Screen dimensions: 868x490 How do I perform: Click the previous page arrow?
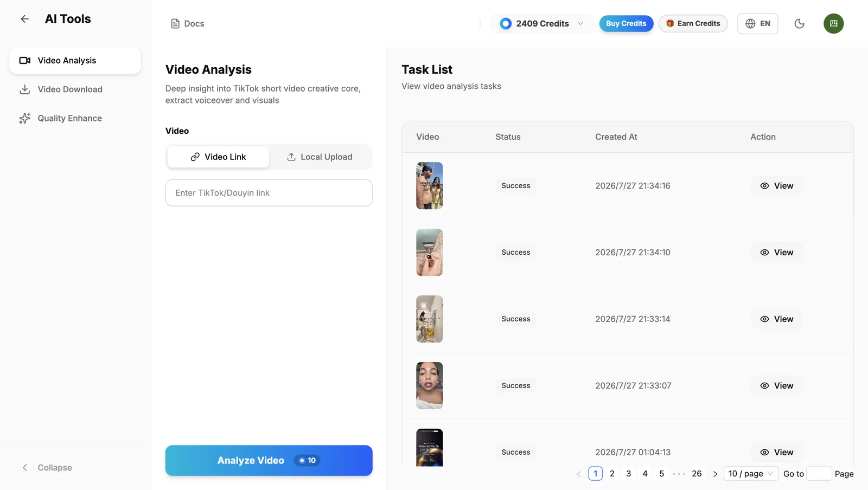(x=579, y=474)
